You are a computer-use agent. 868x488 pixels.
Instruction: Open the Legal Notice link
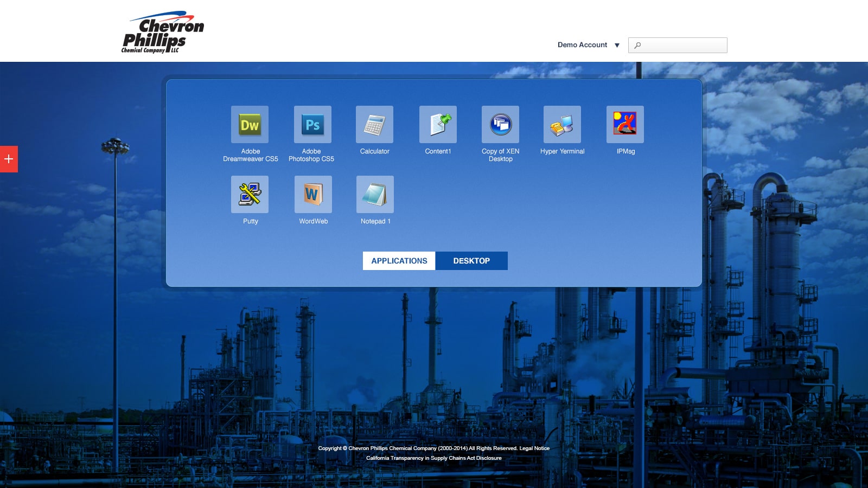534,448
